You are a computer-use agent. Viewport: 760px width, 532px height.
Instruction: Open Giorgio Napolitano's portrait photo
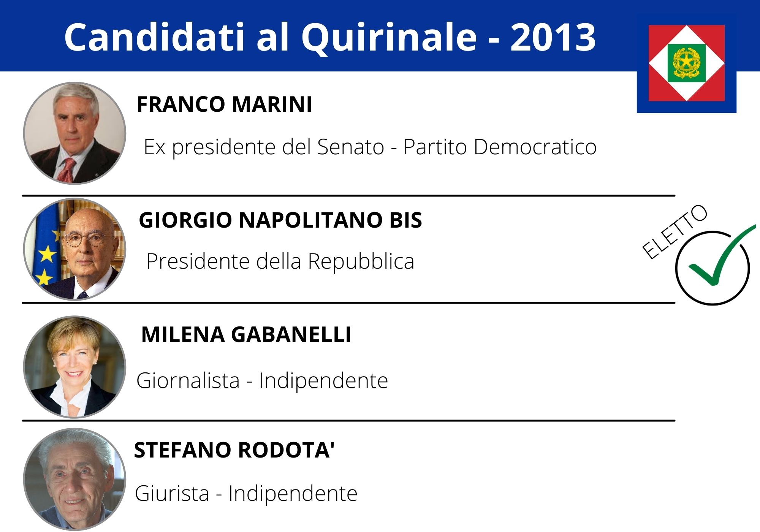coord(74,249)
